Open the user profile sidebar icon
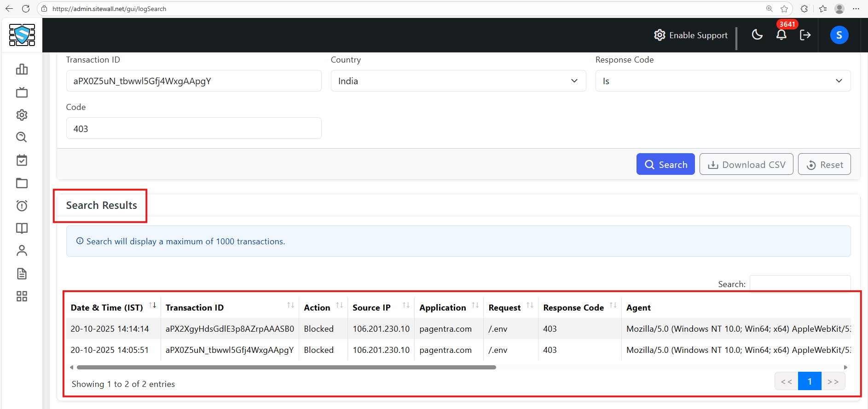Image resolution: width=868 pixels, height=409 pixels. click(22, 251)
